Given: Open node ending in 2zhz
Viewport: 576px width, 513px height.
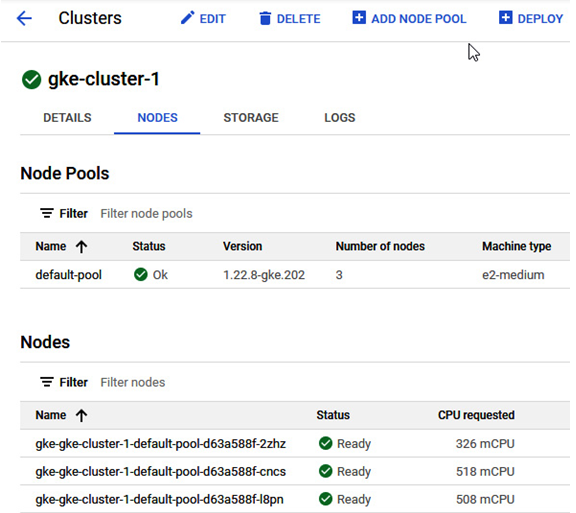Looking at the screenshot, I should (x=161, y=444).
